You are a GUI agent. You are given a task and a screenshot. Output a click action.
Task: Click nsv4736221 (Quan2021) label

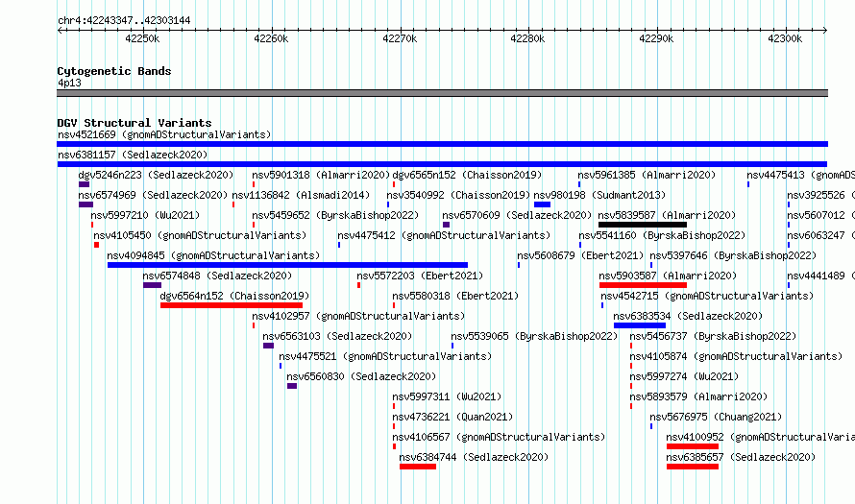pyautogui.click(x=452, y=417)
